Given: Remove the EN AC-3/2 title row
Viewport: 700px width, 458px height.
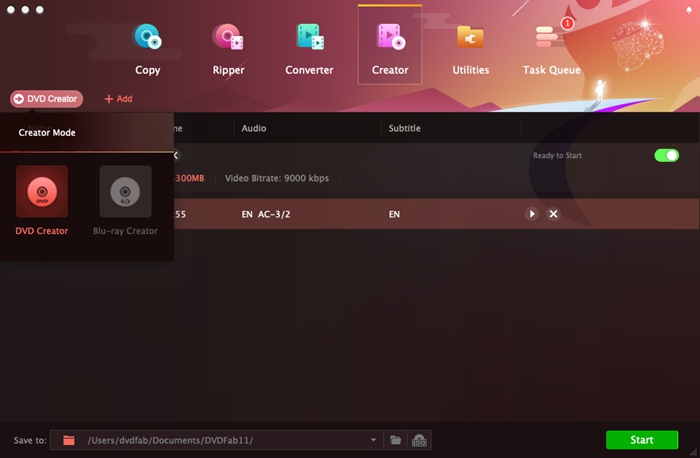Looking at the screenshot, I should (x=553, y=214).
